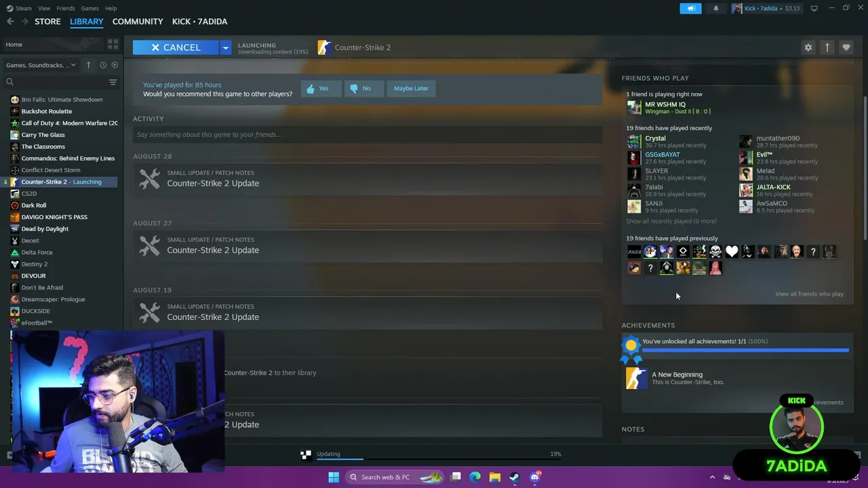Click the white heart avatar in previous friends

pos(732,252)
